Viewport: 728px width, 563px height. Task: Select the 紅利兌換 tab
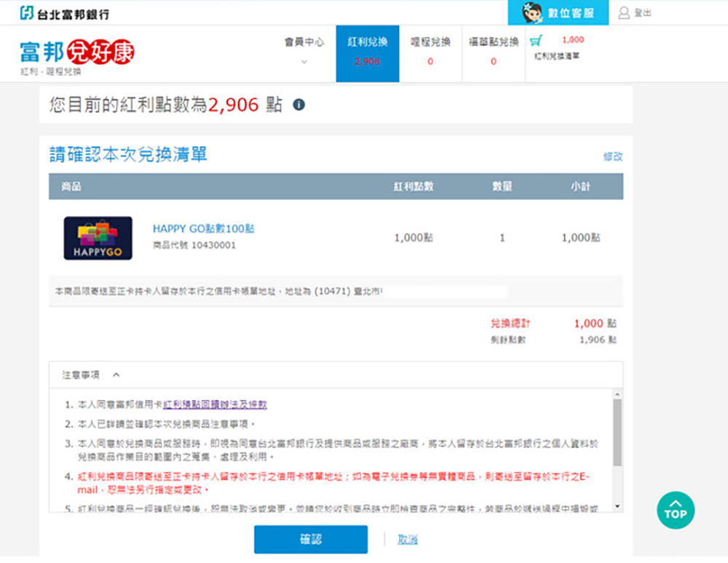pos(367,53)
